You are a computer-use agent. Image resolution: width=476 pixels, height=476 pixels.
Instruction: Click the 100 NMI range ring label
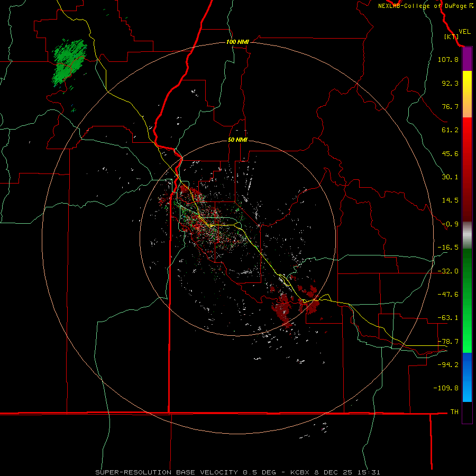pos(237,42)
